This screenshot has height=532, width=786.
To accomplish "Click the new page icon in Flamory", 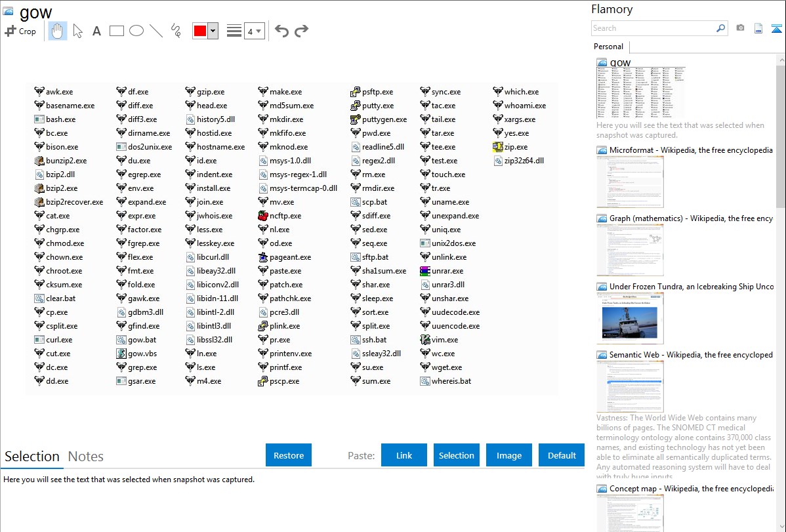I will (758, 29).
